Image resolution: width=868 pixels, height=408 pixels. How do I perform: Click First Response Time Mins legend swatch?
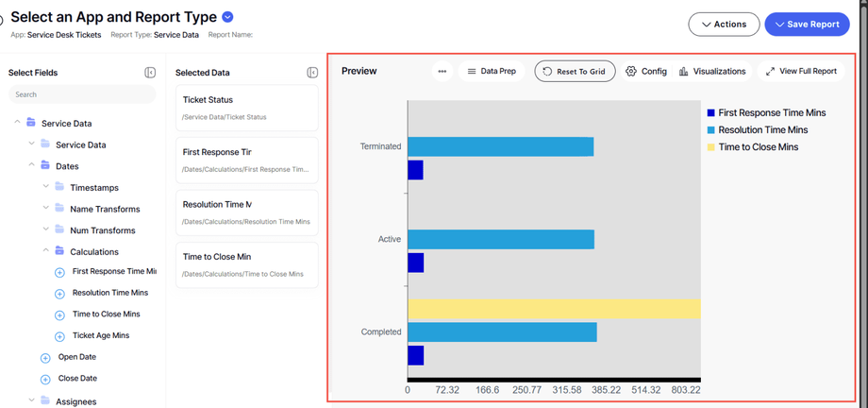[710, 113]
